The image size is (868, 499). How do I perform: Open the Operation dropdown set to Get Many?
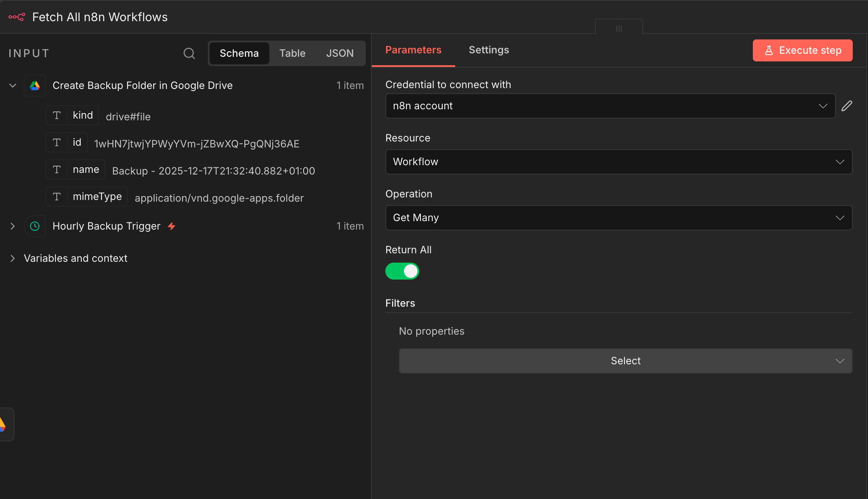point(619,218)
